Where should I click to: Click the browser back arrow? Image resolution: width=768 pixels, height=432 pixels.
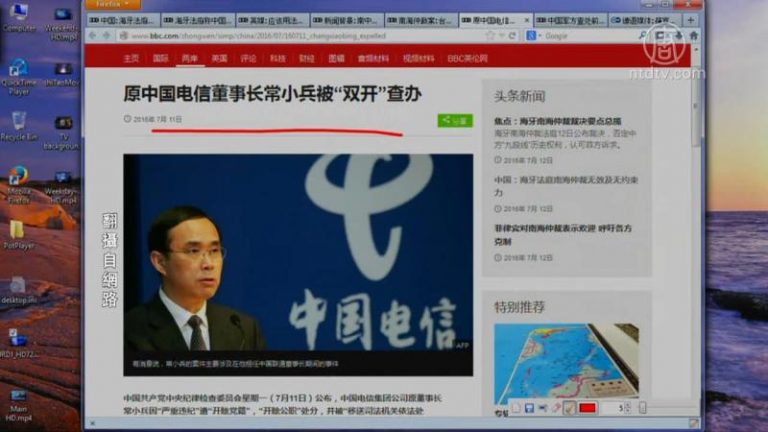point(93,36)
